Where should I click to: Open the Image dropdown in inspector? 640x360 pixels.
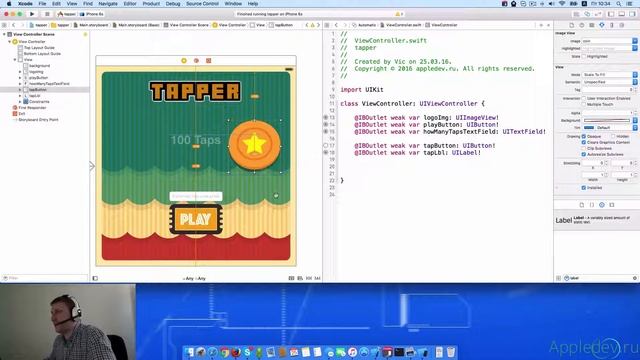(635, 41)
